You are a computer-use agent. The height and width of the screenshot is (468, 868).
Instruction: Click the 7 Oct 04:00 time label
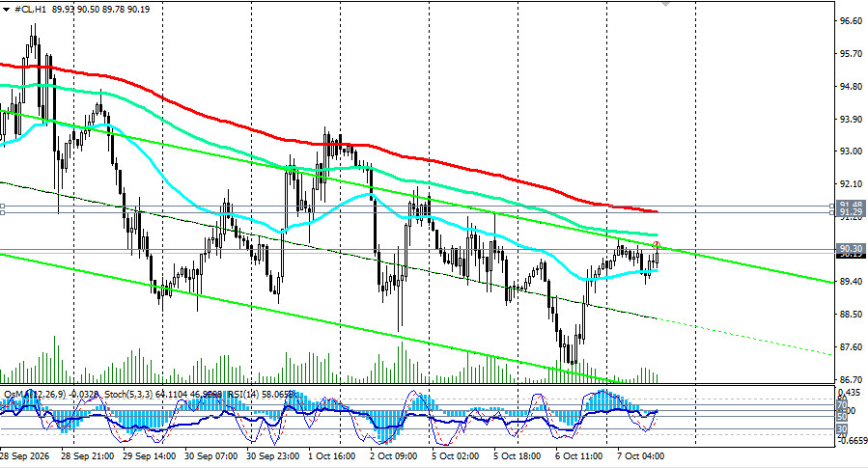click(641, 456)
